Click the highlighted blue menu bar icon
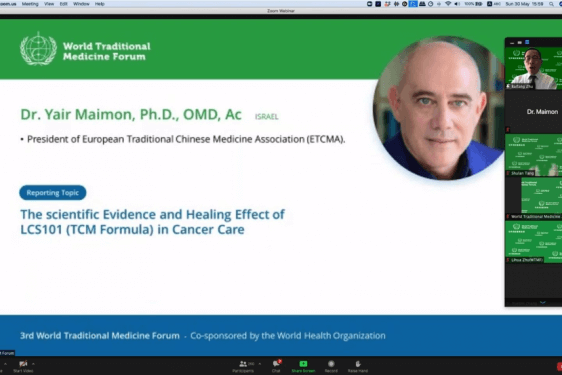The image size is (562, 375). point(413,4)
